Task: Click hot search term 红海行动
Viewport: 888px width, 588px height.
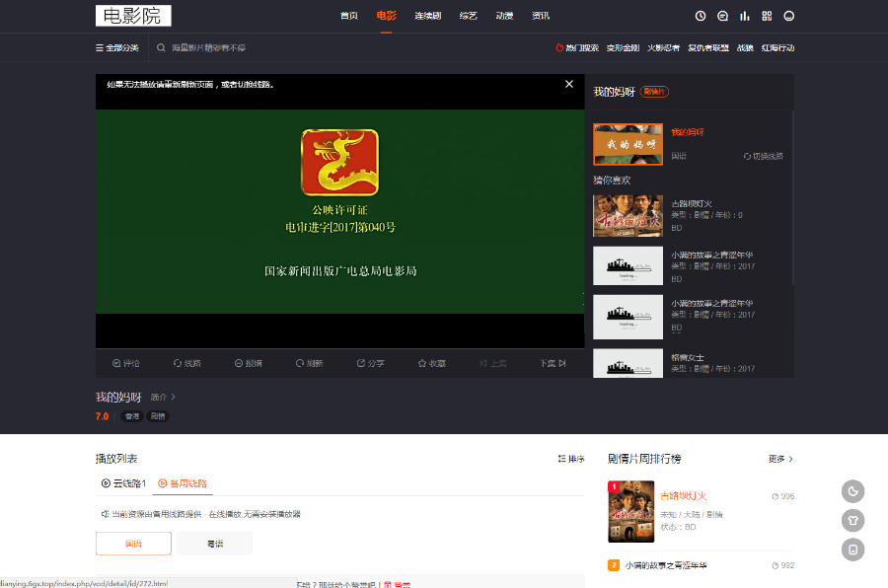Action: point(778,47)
